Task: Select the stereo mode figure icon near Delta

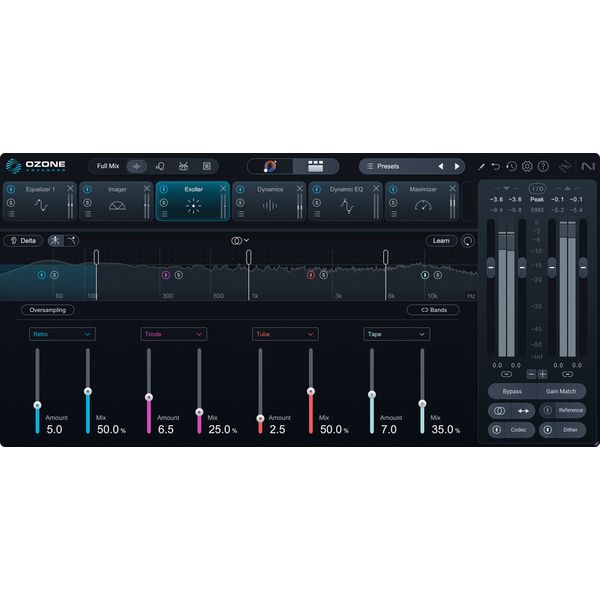Action: (x=55, y=240)
